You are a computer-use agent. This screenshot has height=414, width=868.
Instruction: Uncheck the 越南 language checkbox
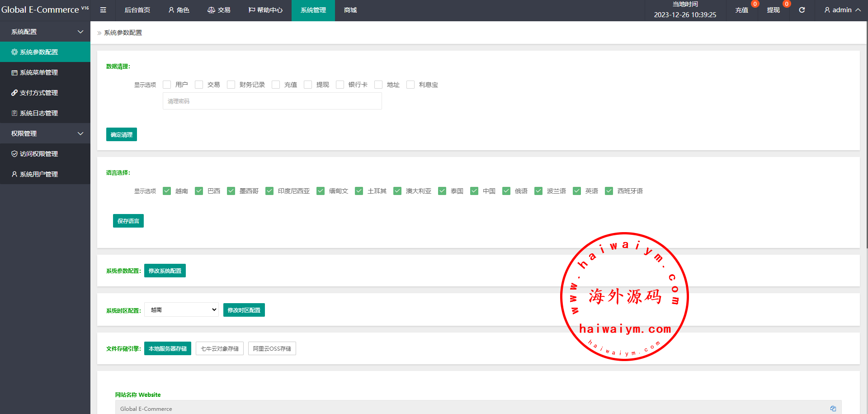tap(167, 191)
